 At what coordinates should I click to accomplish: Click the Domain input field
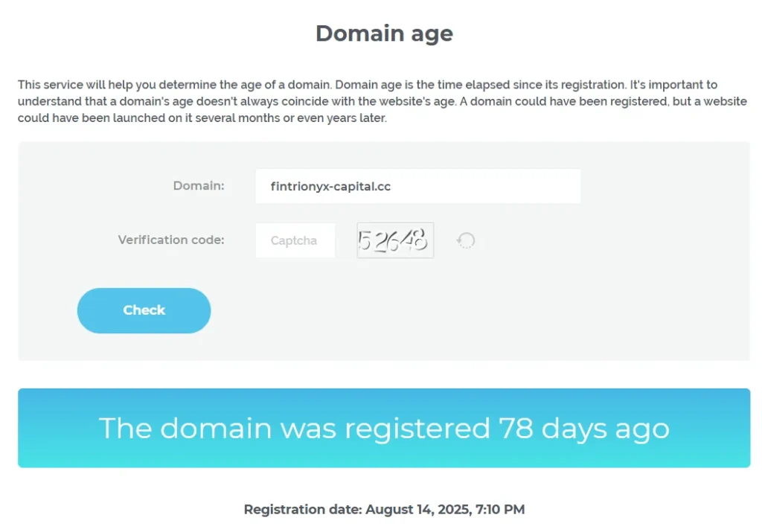pos(417,186)
